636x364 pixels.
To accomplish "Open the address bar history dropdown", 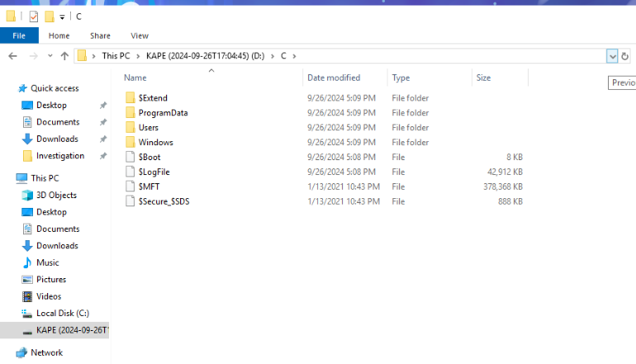I will 612,56.
